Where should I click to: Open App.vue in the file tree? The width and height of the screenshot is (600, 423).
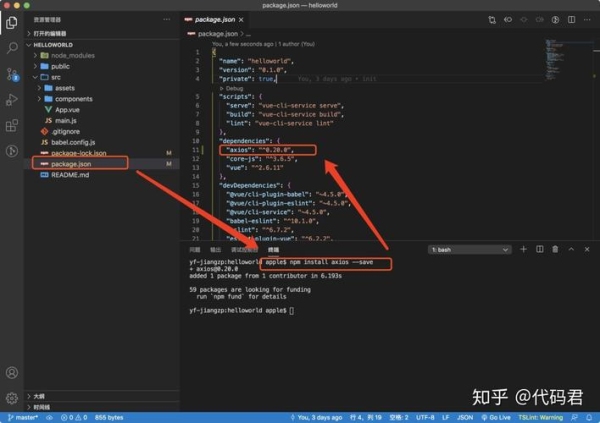67,110
